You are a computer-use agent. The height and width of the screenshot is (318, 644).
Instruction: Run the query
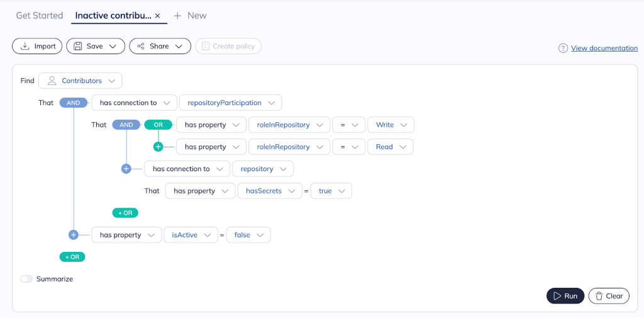click(565, 296)
